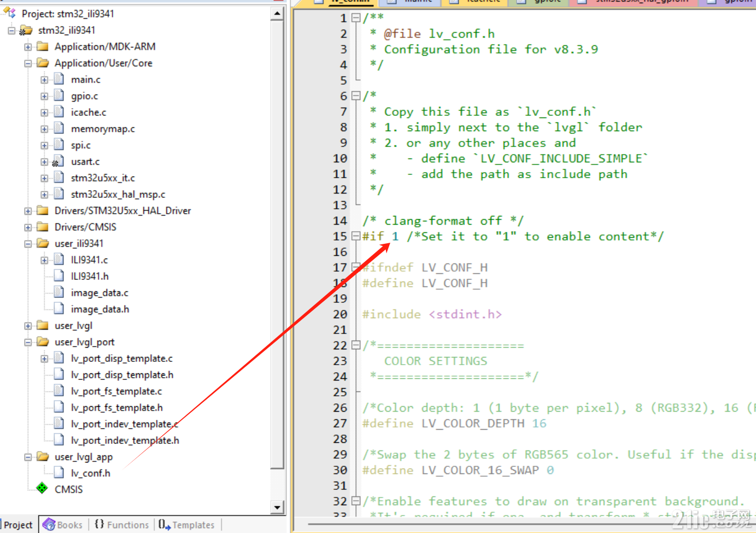Select lv_port_indev_template.c in the tree
This screenshot has width=756, height=533.
(x=125, y=424)
